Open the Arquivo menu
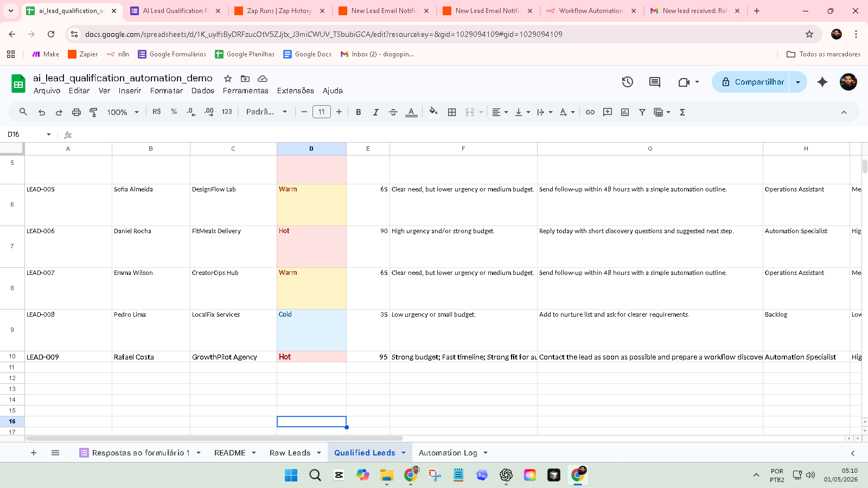Image resolution: width=868 pixels, height=488 pixels. [x=47, y=91]
